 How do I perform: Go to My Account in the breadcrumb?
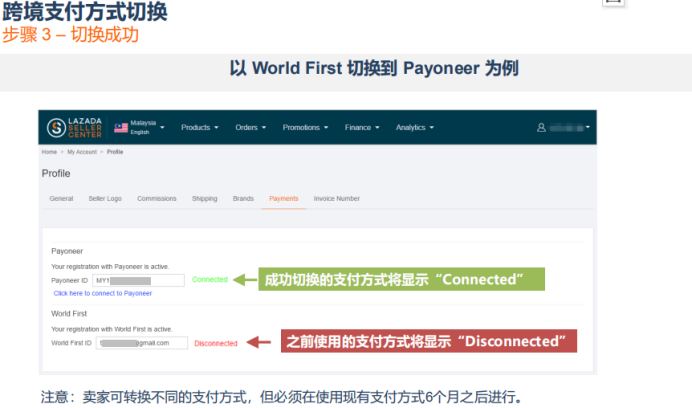click(x=82, y=152)
